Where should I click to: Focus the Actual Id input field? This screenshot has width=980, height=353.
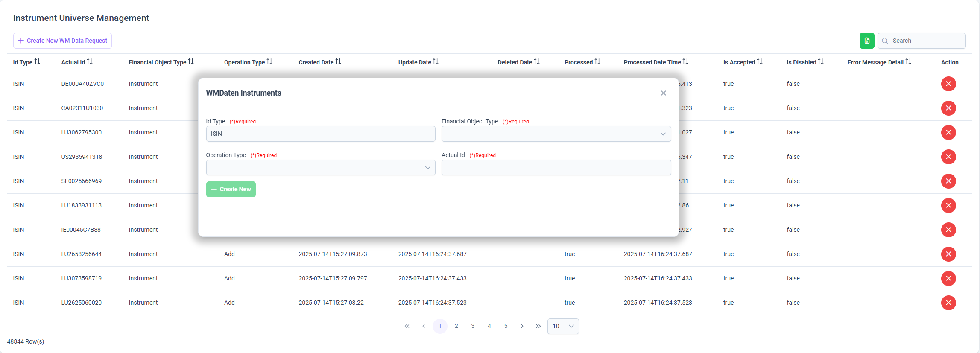[x=556, y=168]
